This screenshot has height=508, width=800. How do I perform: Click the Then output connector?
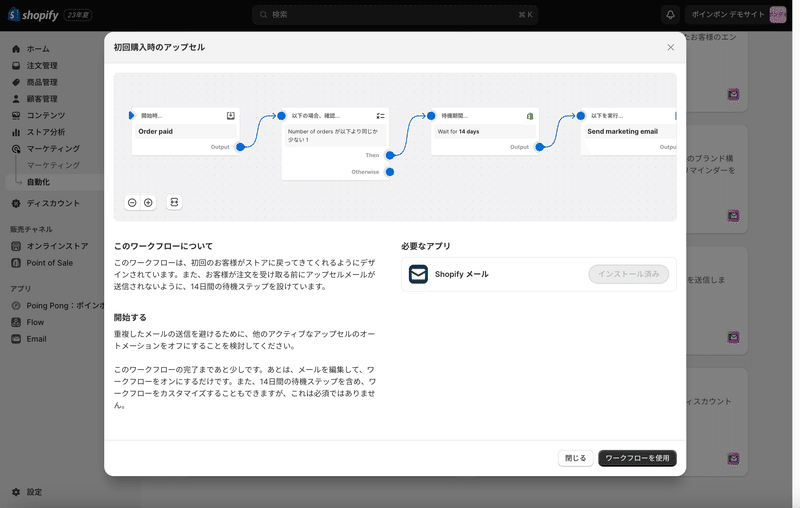pos(390,155)
